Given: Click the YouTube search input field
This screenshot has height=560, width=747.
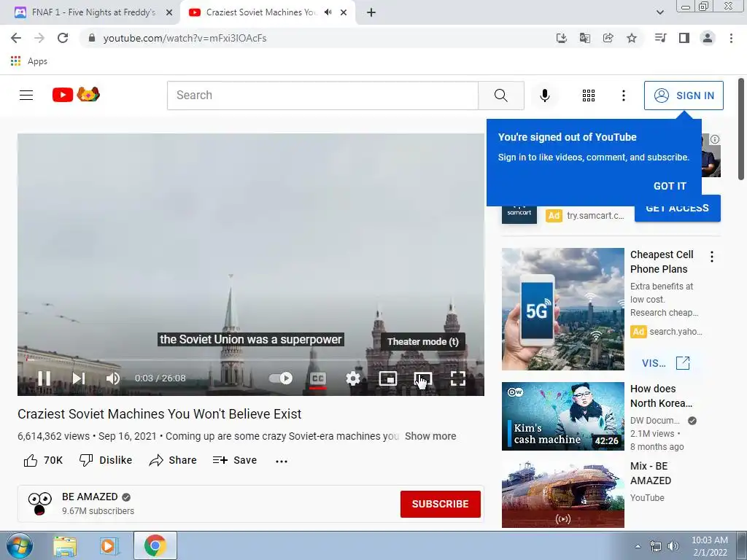Looking at the screenshot, I should click(x=322, y=96).
